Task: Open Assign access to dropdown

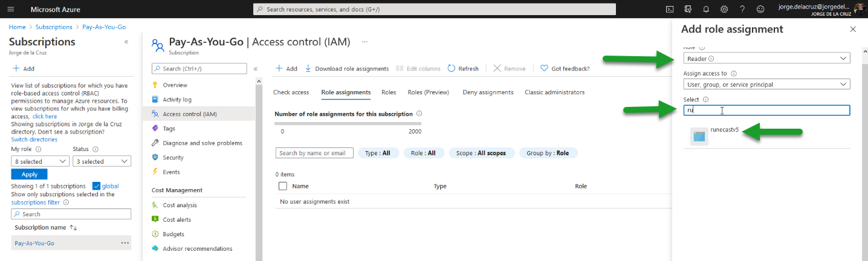Action: (766, 85)
